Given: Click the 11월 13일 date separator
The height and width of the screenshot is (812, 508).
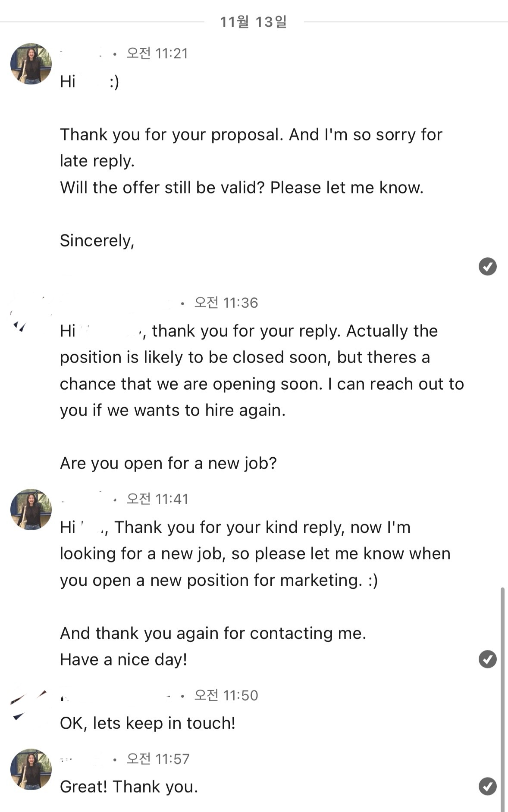Looking at the screenshot, I should point(254,22).
